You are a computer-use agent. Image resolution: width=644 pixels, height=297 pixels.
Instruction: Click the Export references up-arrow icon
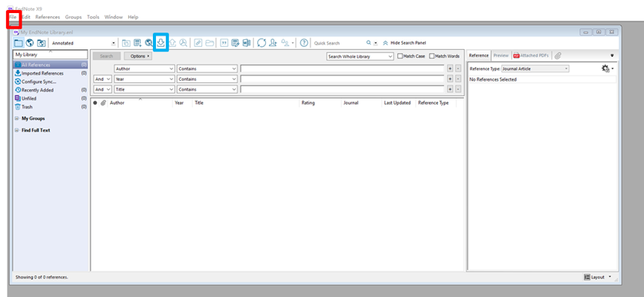click(172, 43)
